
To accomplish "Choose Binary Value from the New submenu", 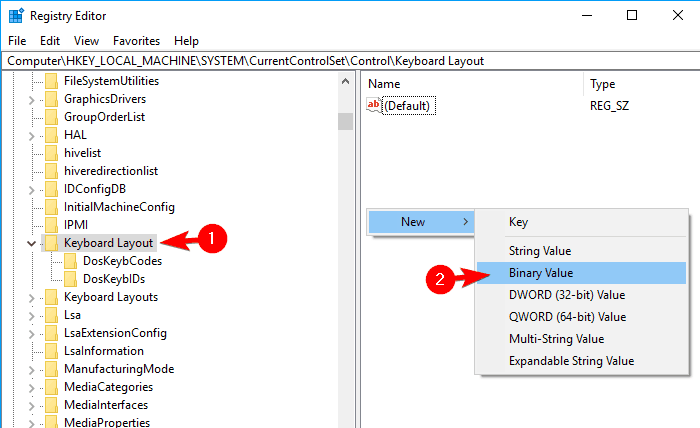I will click(x=540, y=272).
